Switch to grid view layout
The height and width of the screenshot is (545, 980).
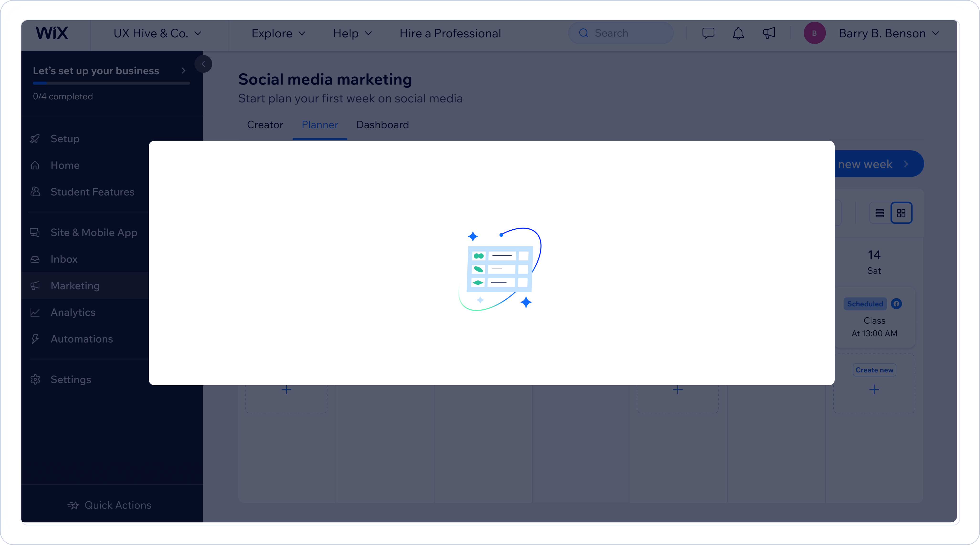901,213
